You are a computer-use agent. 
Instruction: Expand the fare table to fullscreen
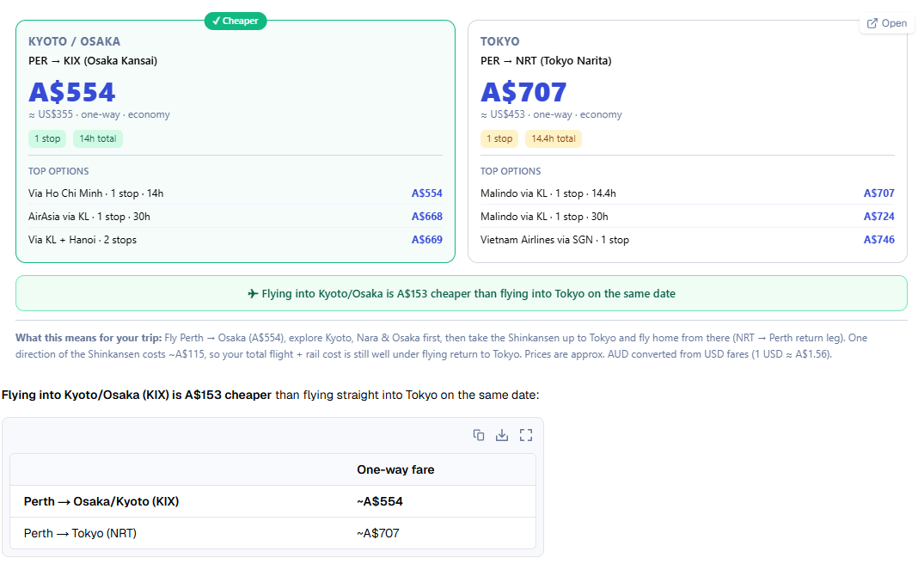(x=526, y=435)
